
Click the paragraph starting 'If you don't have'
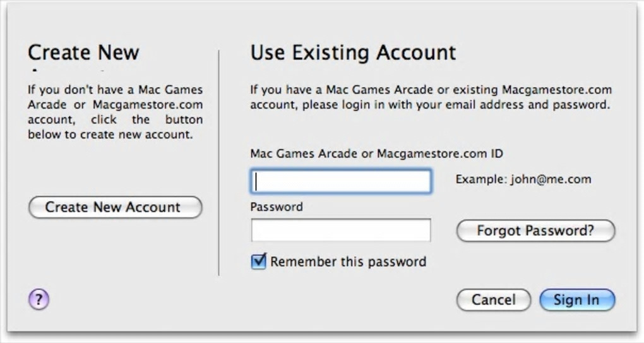115,112
